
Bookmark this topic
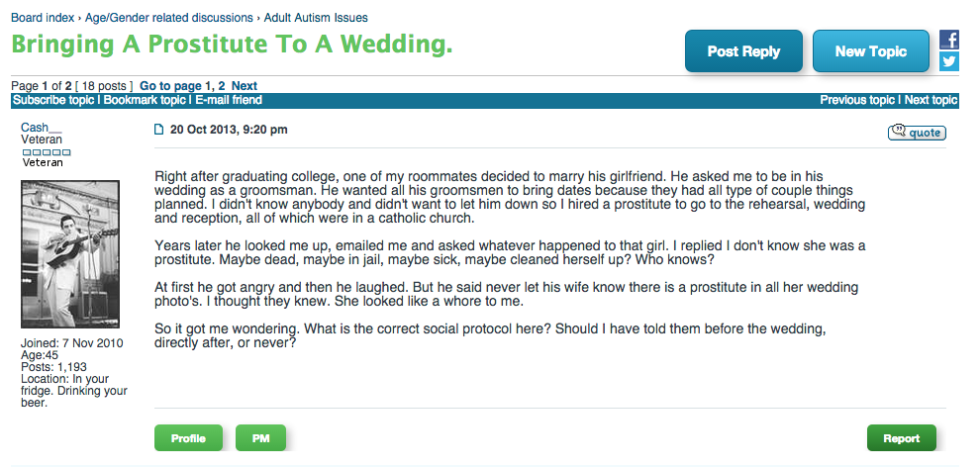[x=145, y=100]
